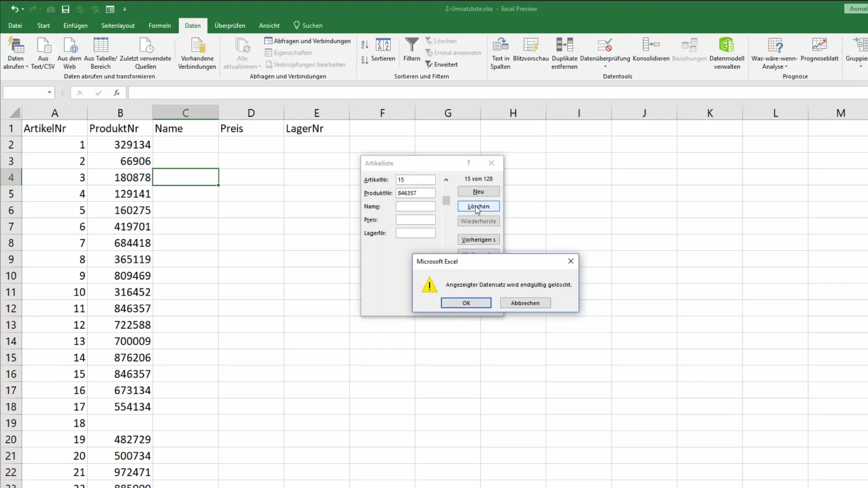Screen dimensions: 868x488
Task: Click Prognoseblatt icon
Action: pos(820,50)
